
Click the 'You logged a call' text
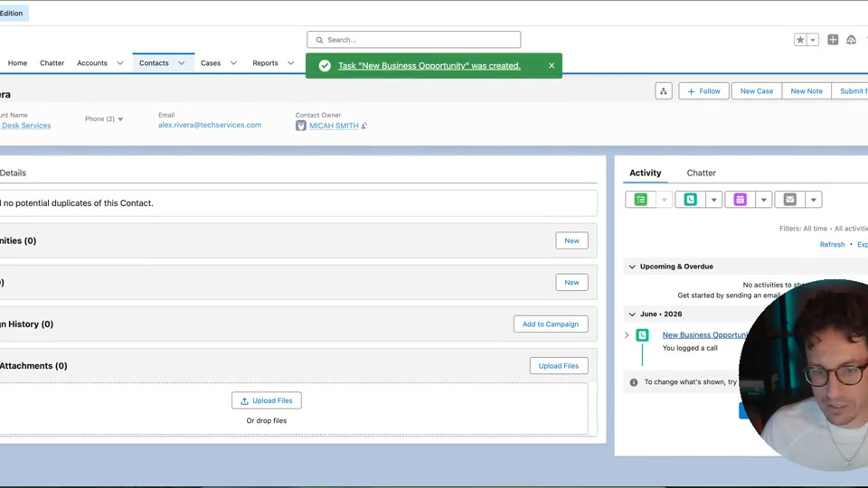(690, 348)
